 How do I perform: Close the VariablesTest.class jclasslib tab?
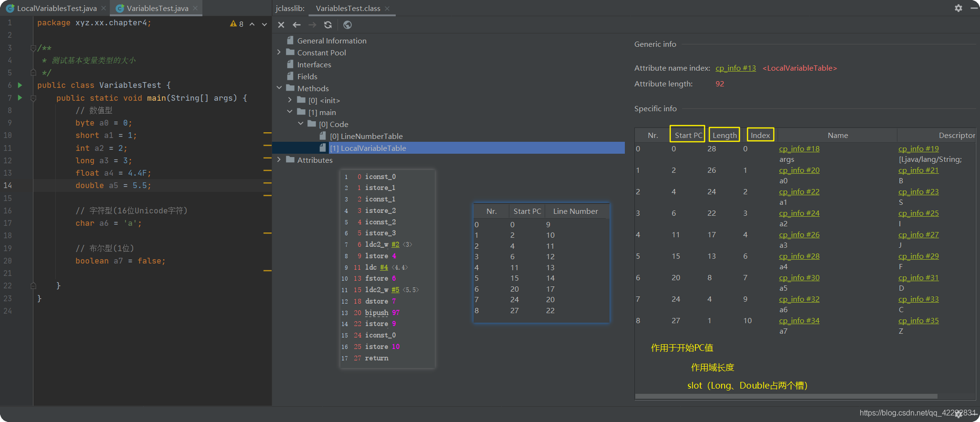point(387,8)
